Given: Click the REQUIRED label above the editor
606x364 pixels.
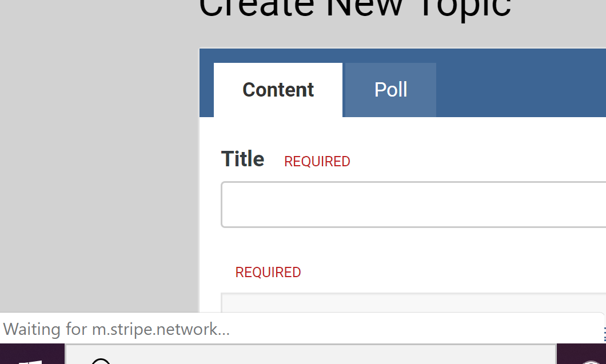Looking at the screenshot, I should 268,273.
